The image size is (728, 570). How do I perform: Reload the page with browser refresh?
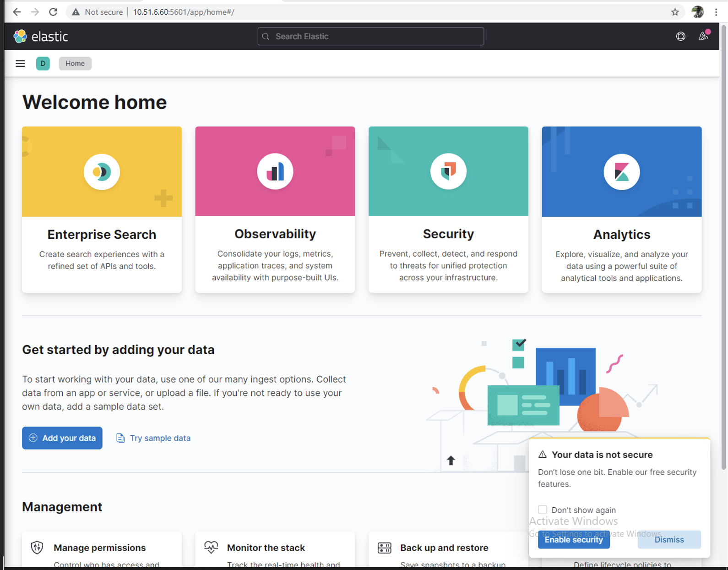point(54,12)
